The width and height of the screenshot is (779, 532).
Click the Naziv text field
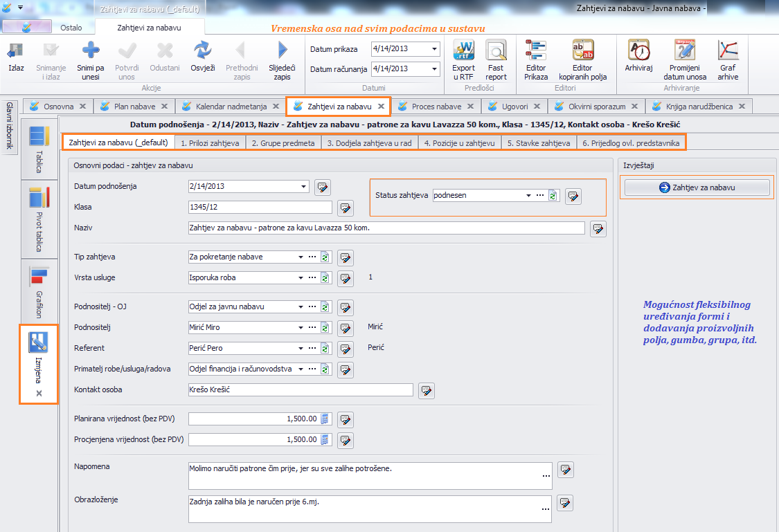(x=386, y=228)
